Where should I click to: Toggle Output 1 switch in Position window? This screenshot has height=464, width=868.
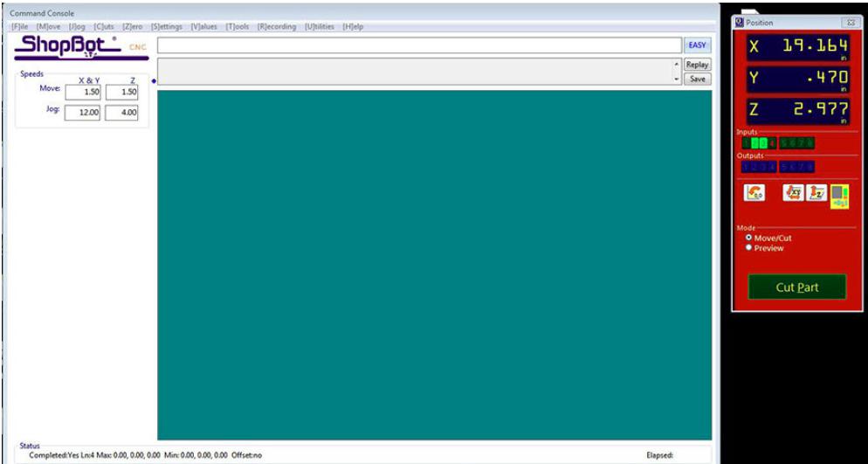[746, 167]
